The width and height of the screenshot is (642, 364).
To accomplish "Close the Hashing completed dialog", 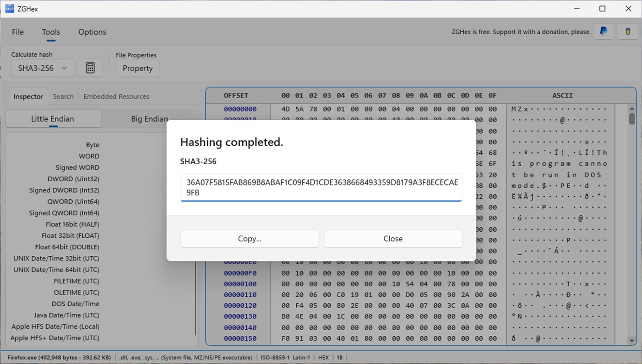I will [393, 239].
